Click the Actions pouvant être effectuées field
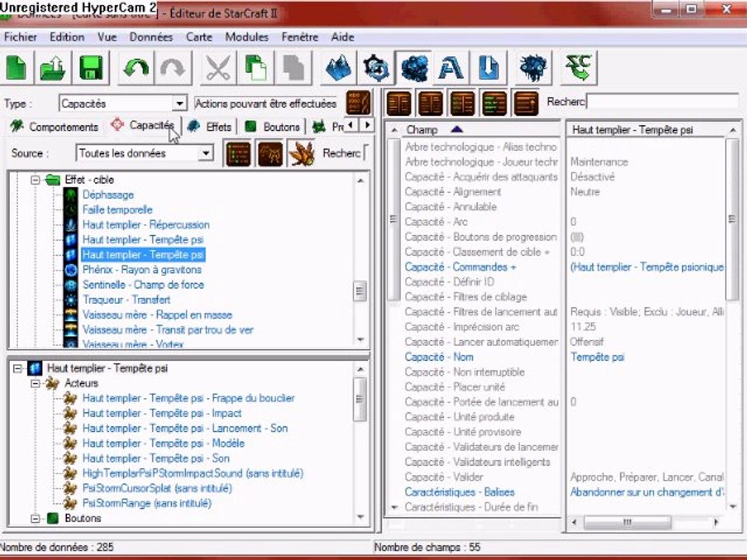Viewport: 747px width, 560px height. coord(266,103)
